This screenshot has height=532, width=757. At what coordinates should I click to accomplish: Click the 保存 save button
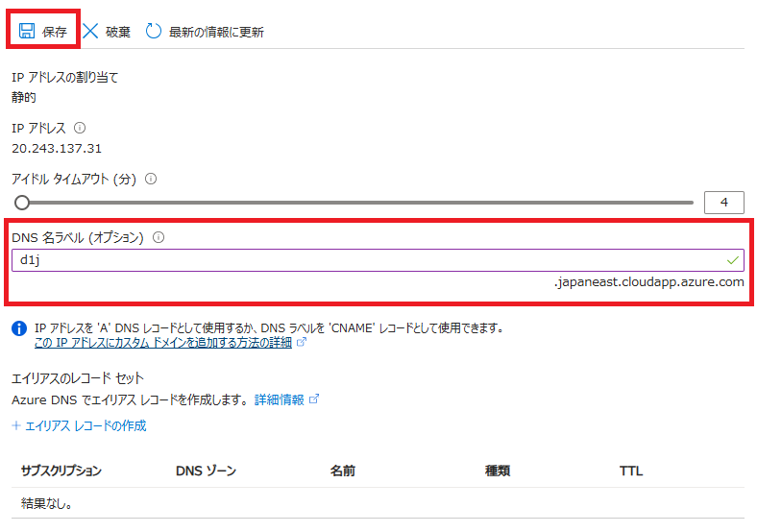pos(42,32)
